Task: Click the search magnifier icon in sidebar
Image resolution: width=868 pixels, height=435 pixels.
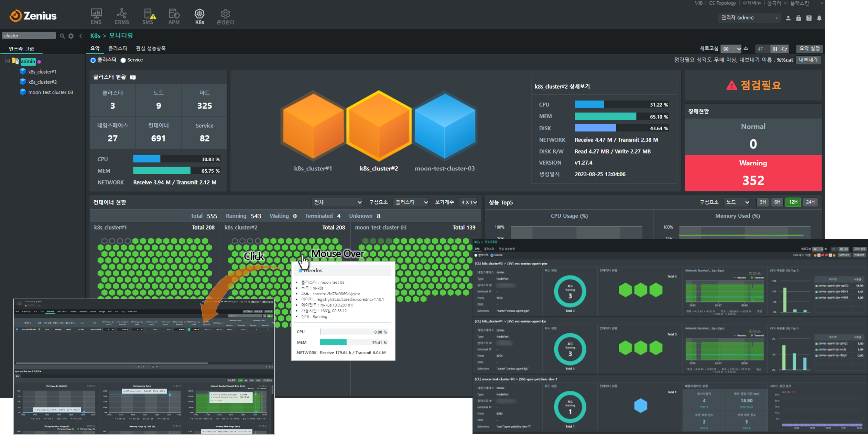Action: [62, 36]
